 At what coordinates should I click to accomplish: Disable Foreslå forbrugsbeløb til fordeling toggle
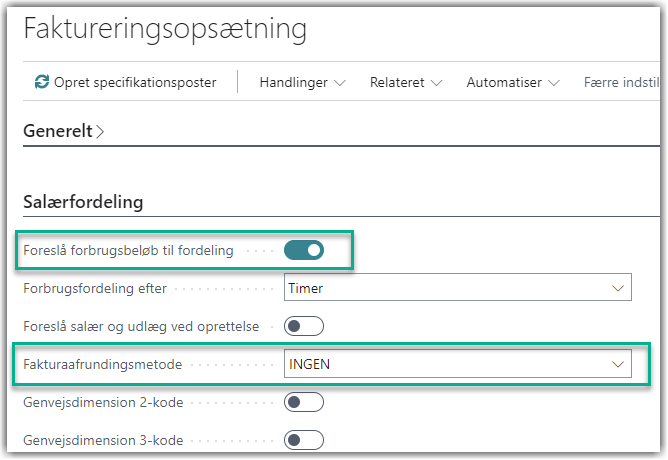304,250
